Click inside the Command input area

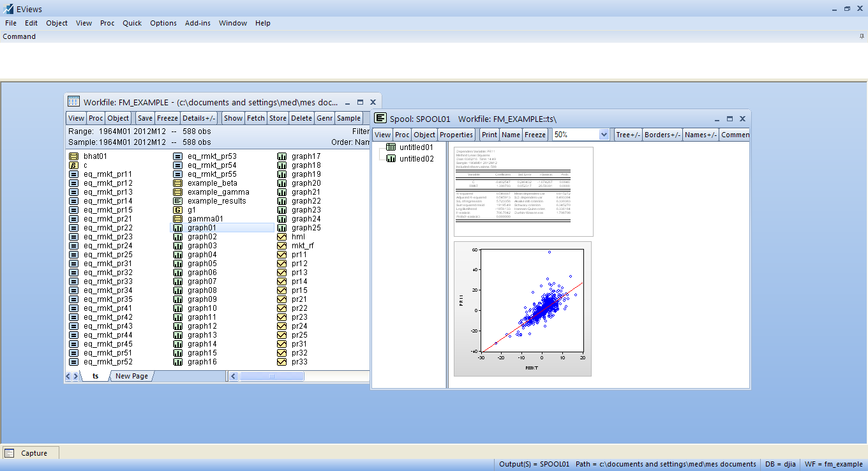click(x=434, y=61)
